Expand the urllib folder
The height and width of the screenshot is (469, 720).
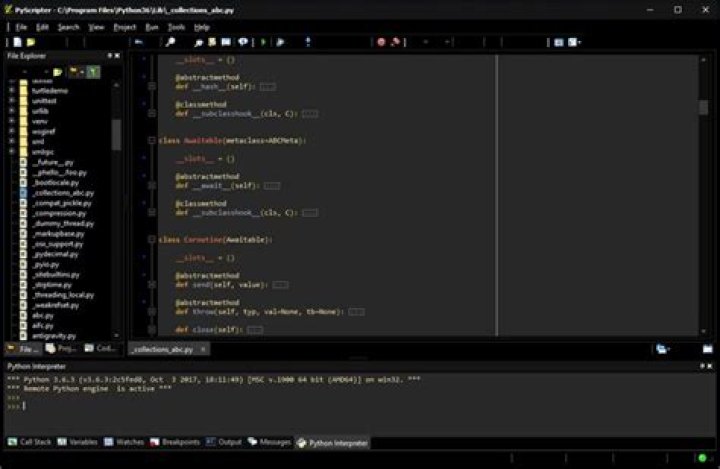pyautogui.click(x=12, y=111)
